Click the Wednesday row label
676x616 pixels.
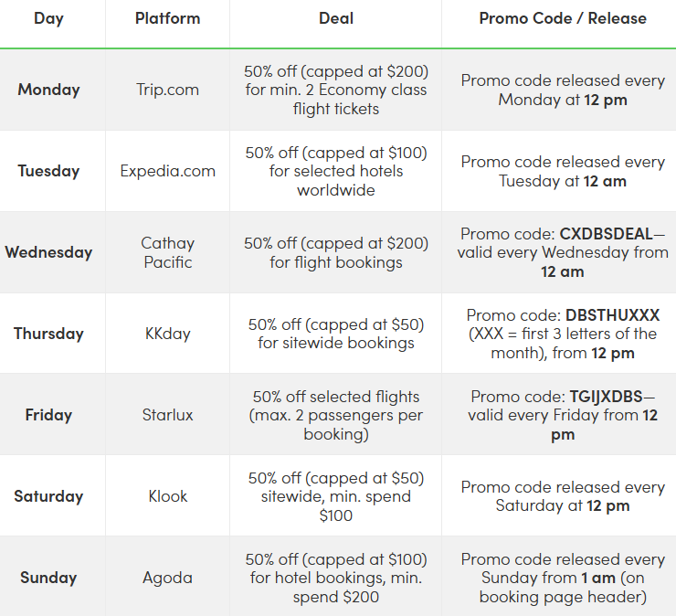tap(48, 252)
